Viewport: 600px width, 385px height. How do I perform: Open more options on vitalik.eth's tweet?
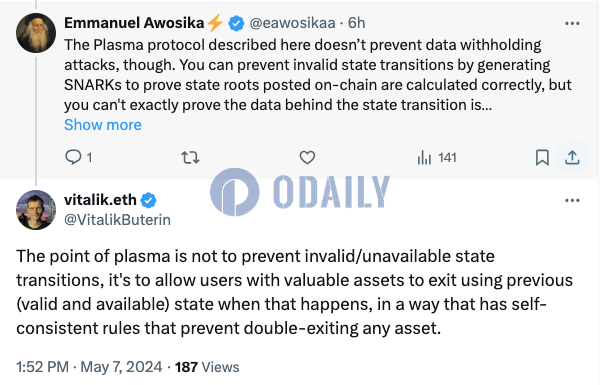(x=572, y=201)
